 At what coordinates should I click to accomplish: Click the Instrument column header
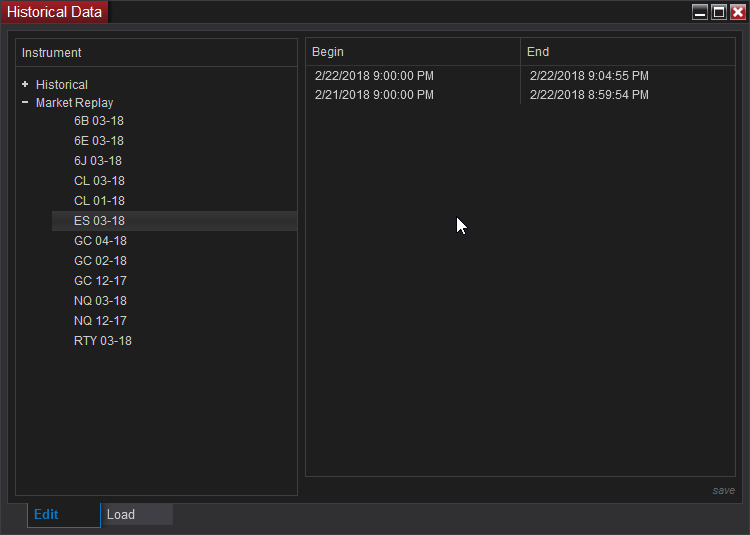(x=156, y=53)
